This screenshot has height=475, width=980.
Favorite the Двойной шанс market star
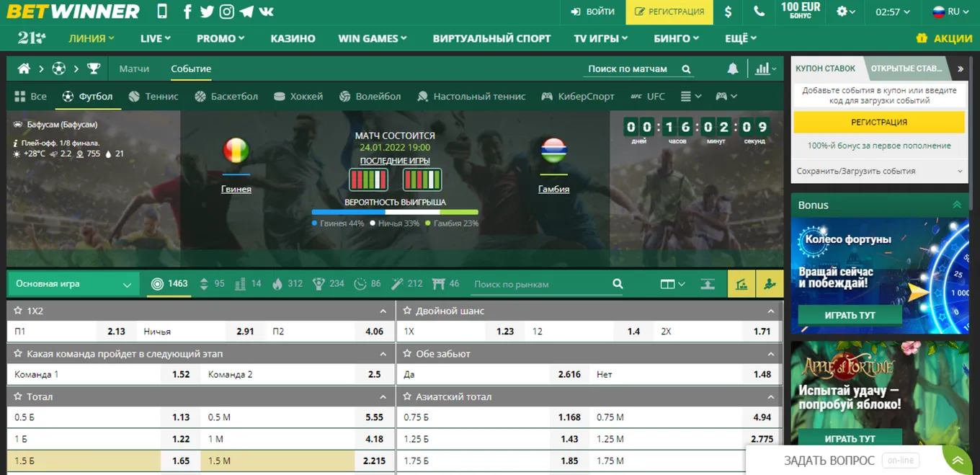[x=407, y=311]
